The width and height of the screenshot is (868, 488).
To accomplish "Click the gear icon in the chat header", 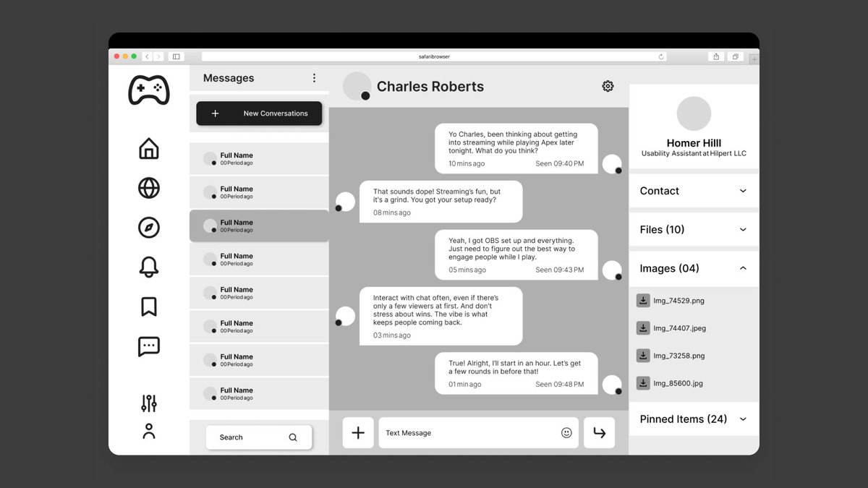I will (608, 85).
